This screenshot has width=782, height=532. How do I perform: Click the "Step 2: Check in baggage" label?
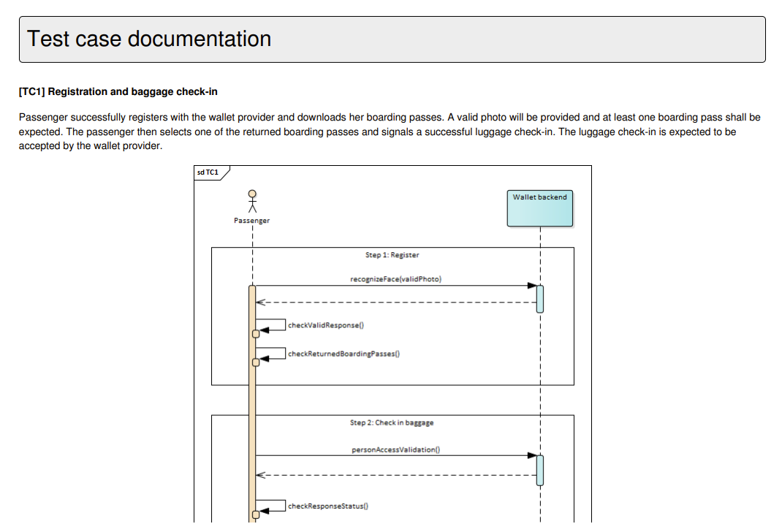tap(392, 423)
